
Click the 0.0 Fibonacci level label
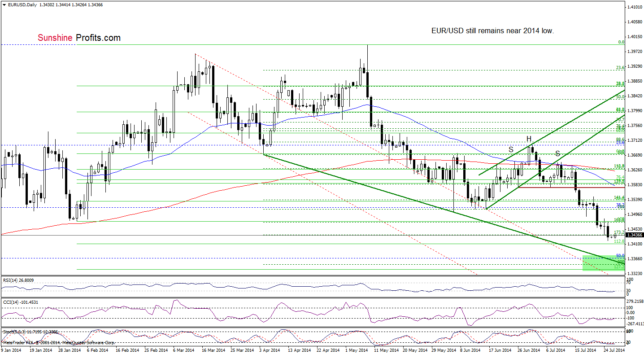[x=622, y=42]
